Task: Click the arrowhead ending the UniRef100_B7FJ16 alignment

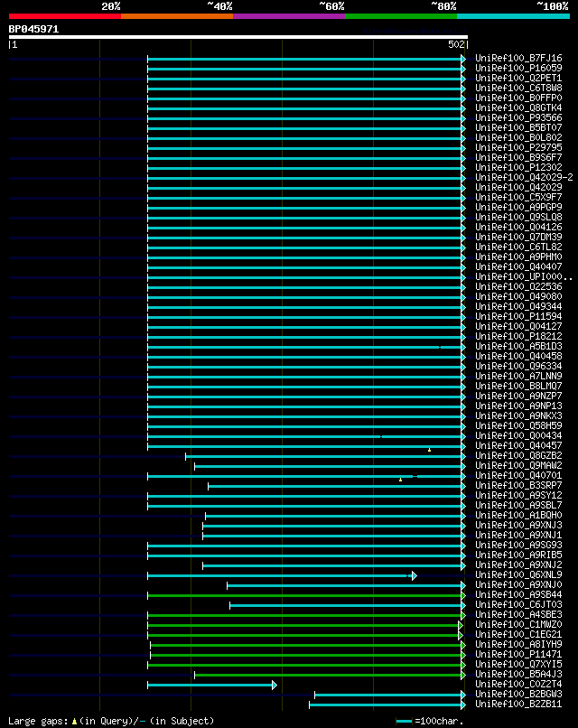Action: [x=463, y=59]
